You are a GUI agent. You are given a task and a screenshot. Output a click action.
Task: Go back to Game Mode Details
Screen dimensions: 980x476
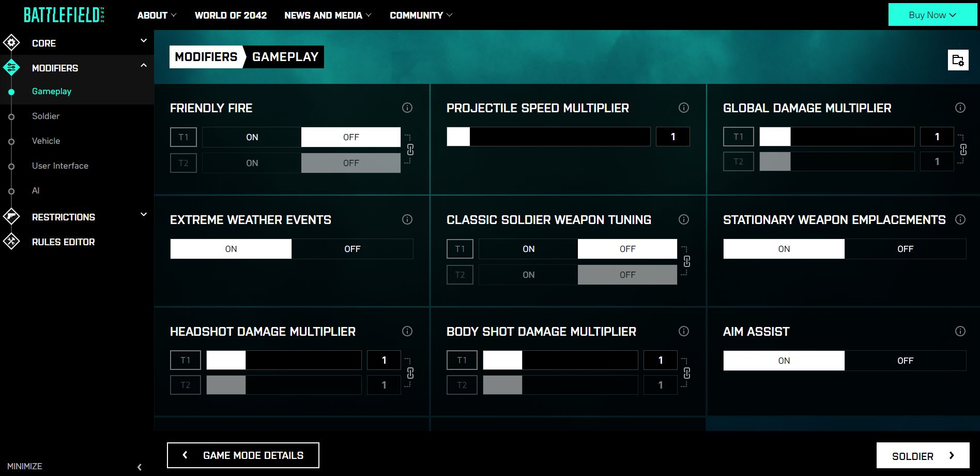click(x=243, y=455)
